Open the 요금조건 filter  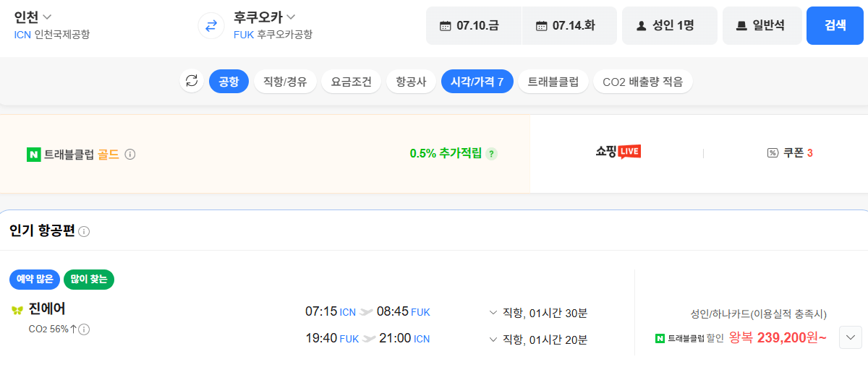click(x=352, y=82)
